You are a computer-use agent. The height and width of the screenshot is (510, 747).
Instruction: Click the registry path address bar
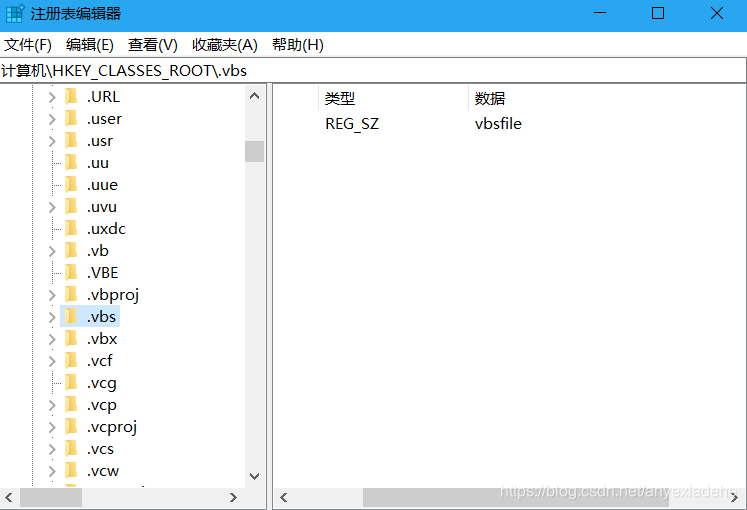373,70
